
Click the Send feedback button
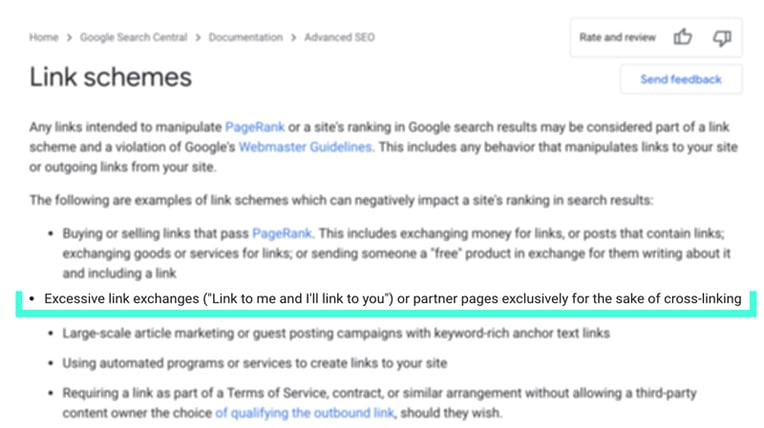pos(681,79)
